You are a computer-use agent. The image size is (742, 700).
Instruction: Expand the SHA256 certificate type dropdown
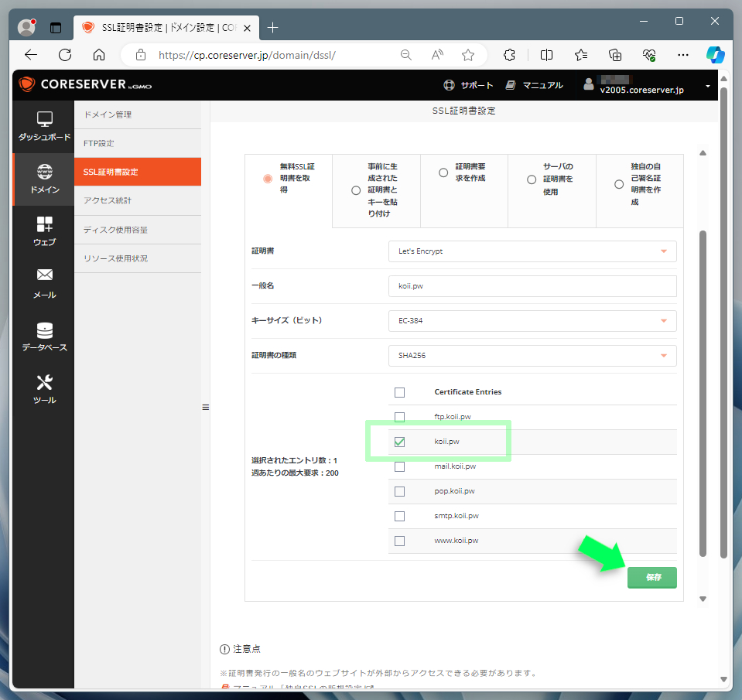pos(532,355)
